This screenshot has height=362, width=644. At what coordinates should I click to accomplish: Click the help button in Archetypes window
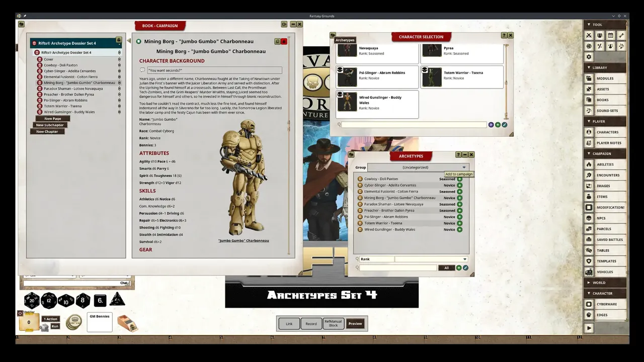pyautogui.click(x=458, y=155)
